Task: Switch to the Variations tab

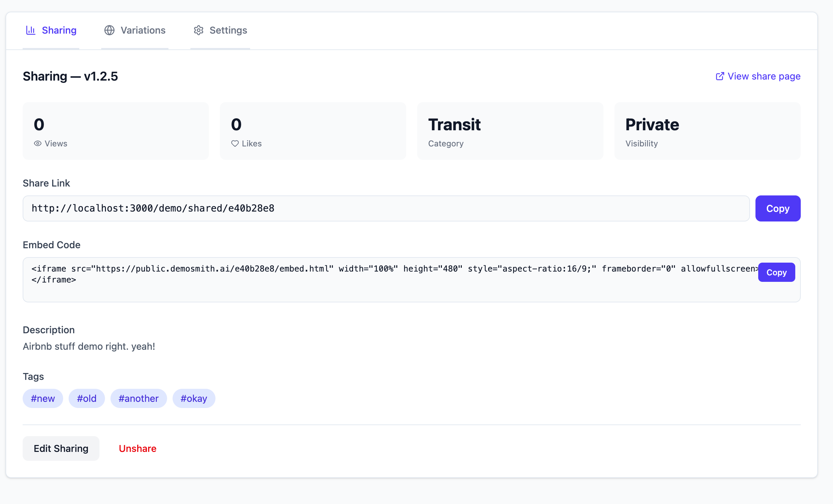Action: pyautogui.click(x=143, y=30)
